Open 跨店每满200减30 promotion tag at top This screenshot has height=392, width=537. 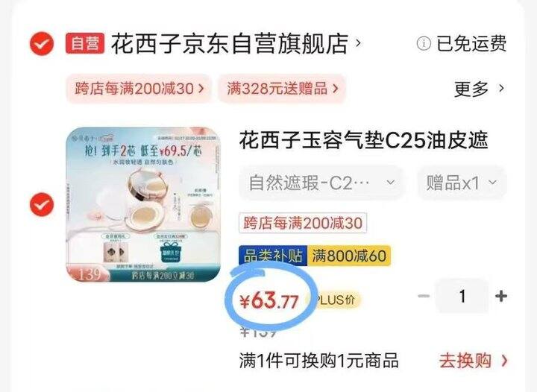tap(139, 89)
